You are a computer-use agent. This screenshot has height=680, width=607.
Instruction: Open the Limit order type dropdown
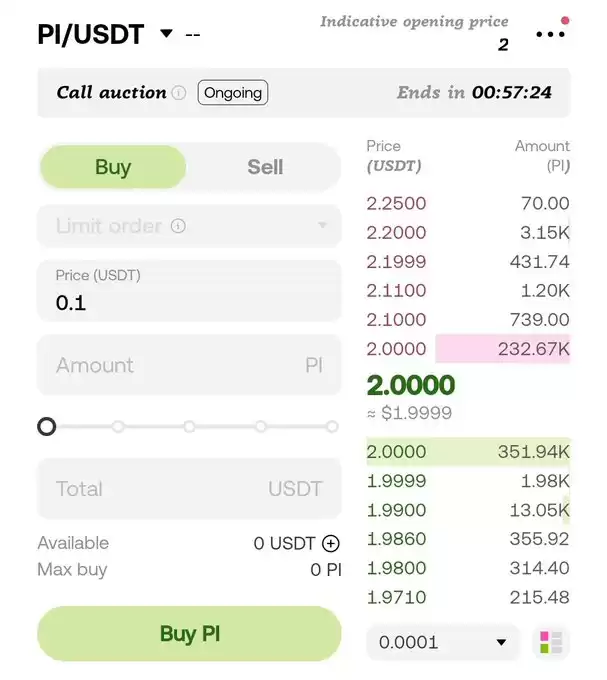pos(189,226)
